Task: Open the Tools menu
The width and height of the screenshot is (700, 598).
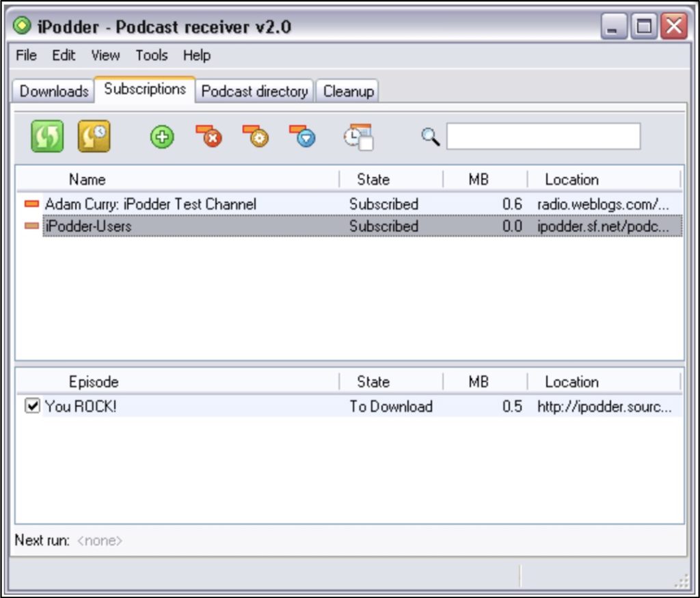Action: 152,55
